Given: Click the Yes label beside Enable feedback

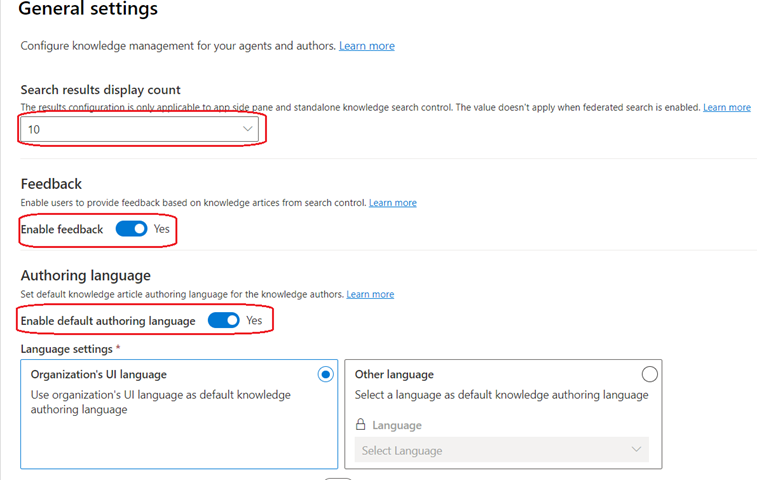Looking at the screenshot, I should [162, 229].
